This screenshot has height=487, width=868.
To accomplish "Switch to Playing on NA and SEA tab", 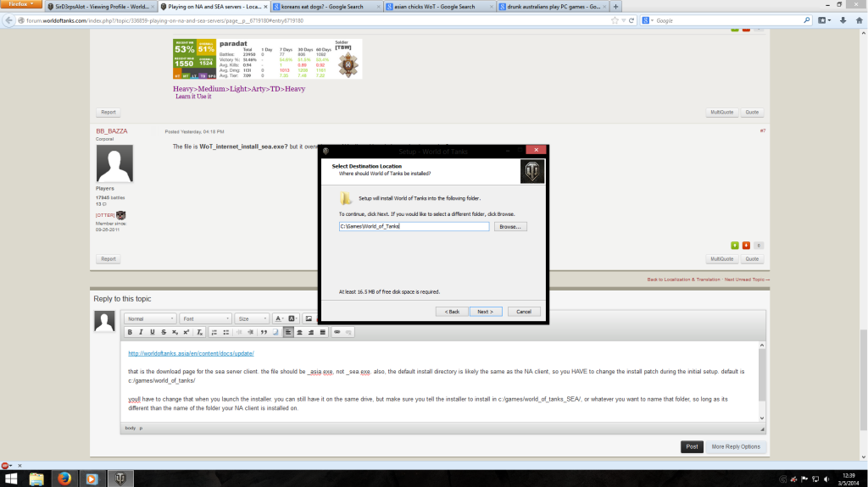I will [x=214, y=7].
